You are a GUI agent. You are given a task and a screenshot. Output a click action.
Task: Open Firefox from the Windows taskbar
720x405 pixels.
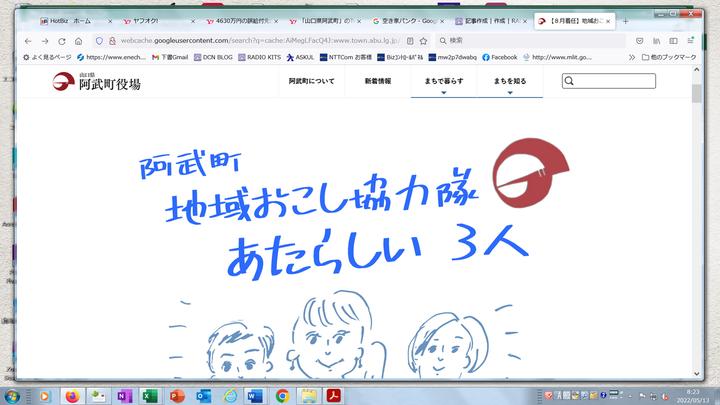[x=71, y=396]
